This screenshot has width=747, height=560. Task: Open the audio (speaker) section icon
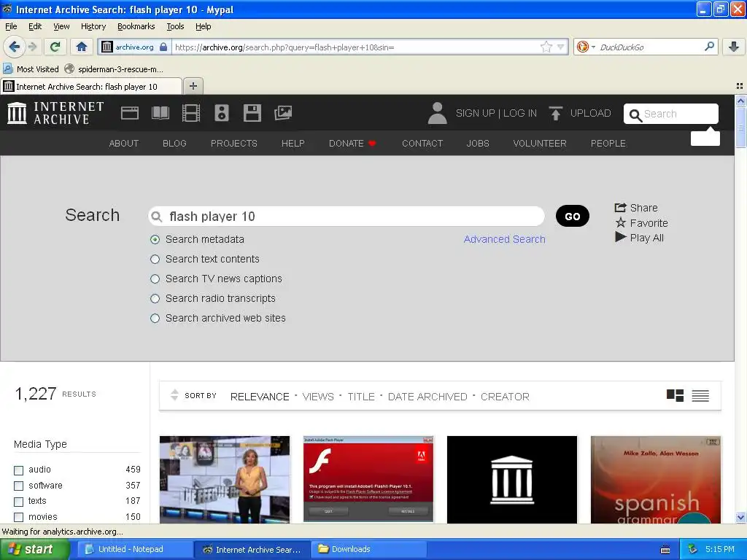point(222,113)
